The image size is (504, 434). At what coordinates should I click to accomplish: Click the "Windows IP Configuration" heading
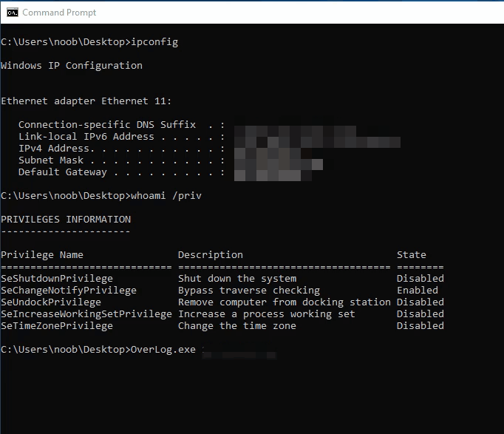72,66
